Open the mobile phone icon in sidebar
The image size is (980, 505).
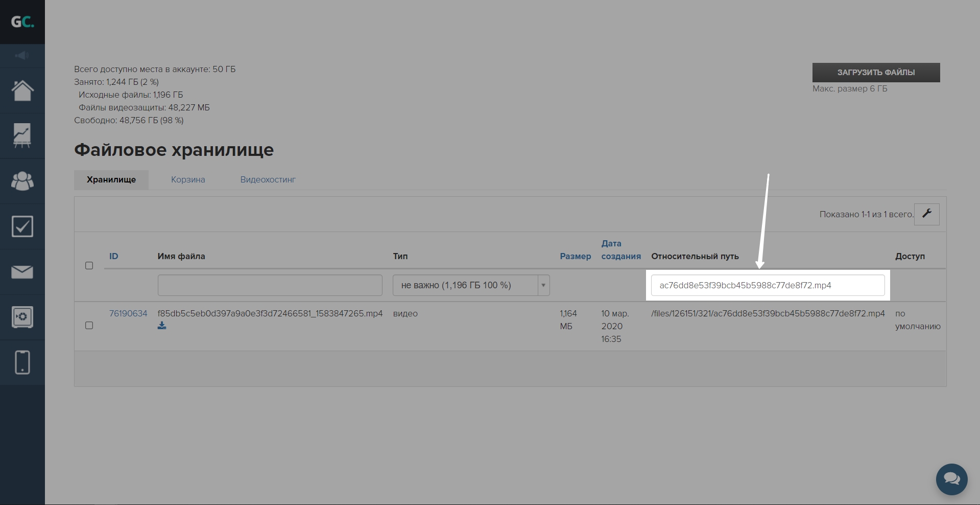pos(22,362)
